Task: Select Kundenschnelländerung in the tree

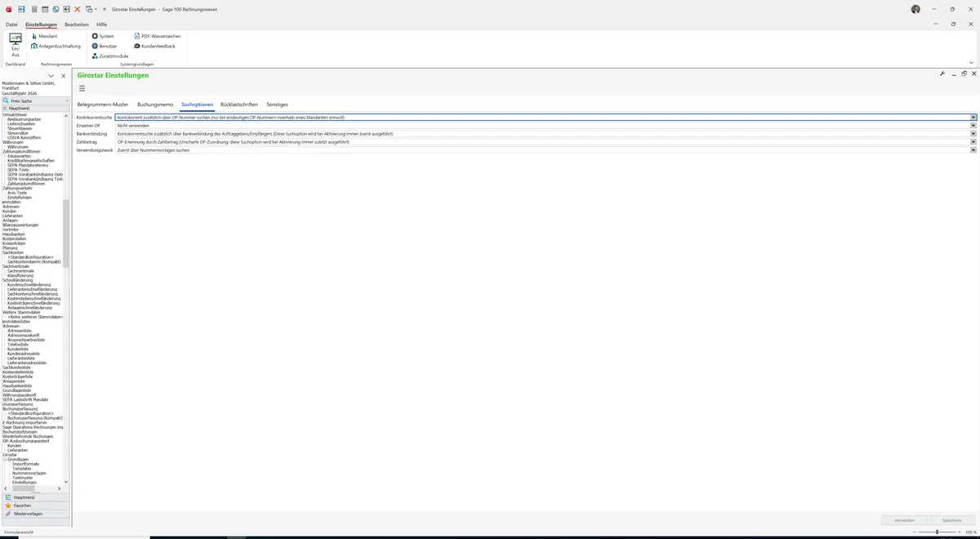Action: coord(29,284)
